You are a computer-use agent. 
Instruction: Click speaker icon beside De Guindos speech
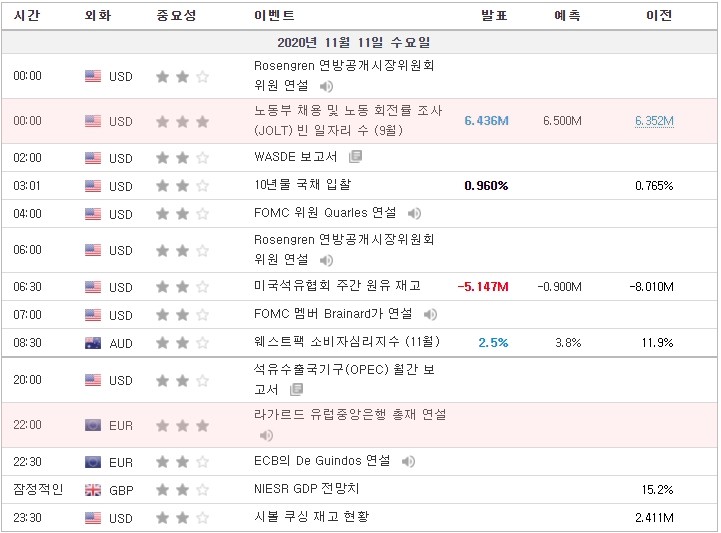pyautogui.click(x=408, y=461)
